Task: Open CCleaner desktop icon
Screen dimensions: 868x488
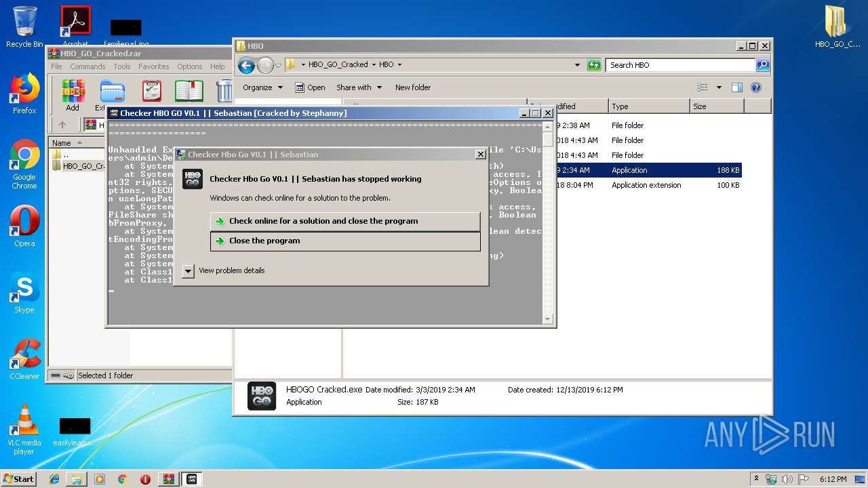Action: (x=24, y=359)
